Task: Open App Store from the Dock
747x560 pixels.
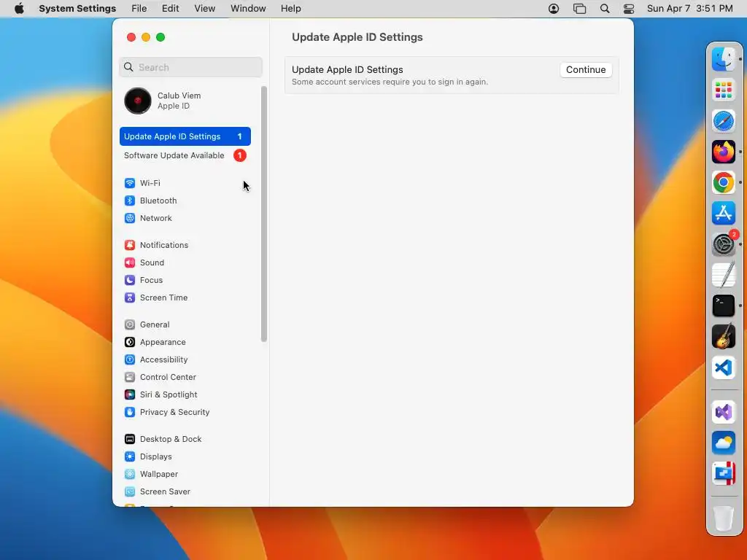Action: tap(723, 214)
